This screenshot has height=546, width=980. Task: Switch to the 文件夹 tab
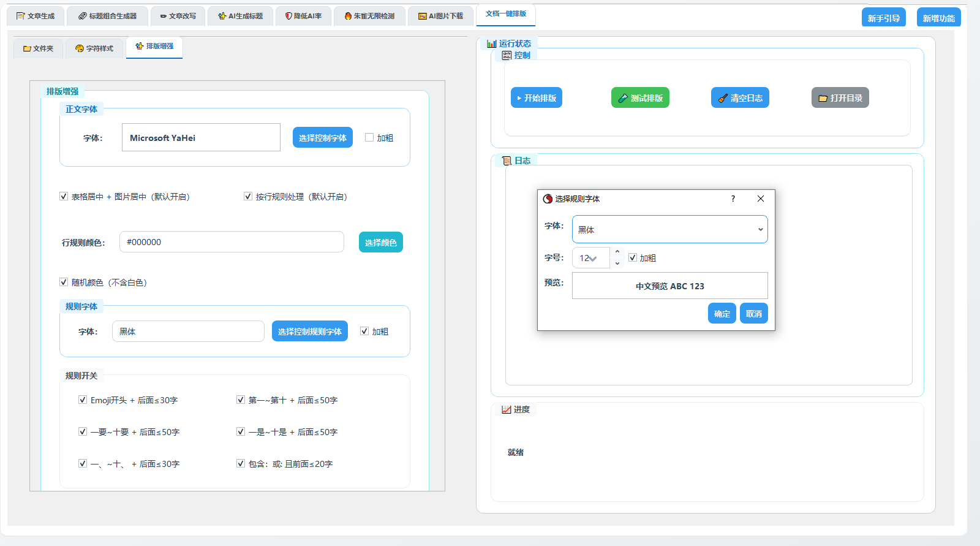(39, 48)
